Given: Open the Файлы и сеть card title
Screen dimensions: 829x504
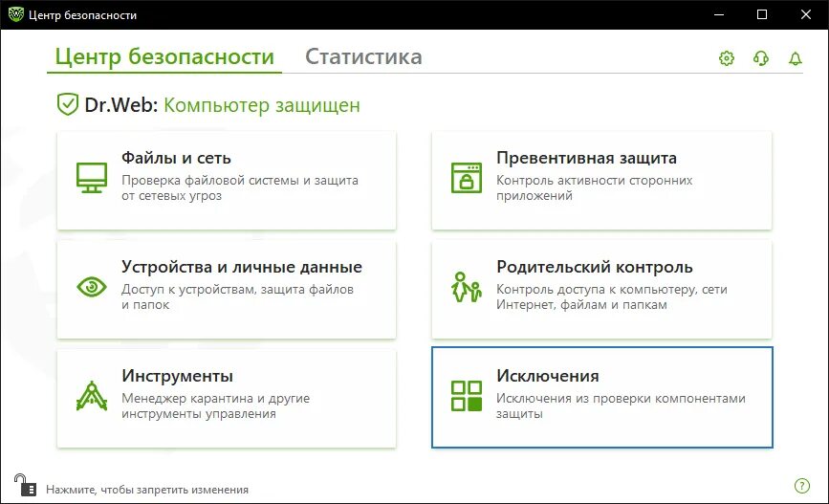Looking at the screenshot, I should (x=176, y=158).
